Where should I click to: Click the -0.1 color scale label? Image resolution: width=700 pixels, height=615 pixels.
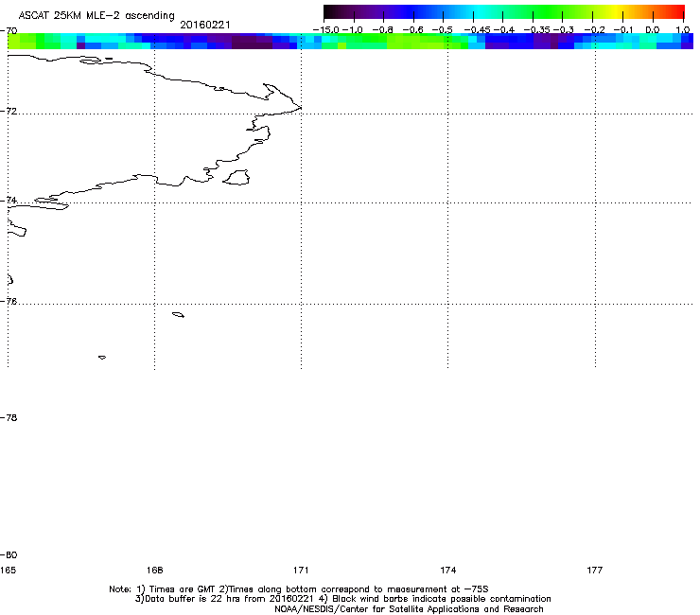point(623,30)
